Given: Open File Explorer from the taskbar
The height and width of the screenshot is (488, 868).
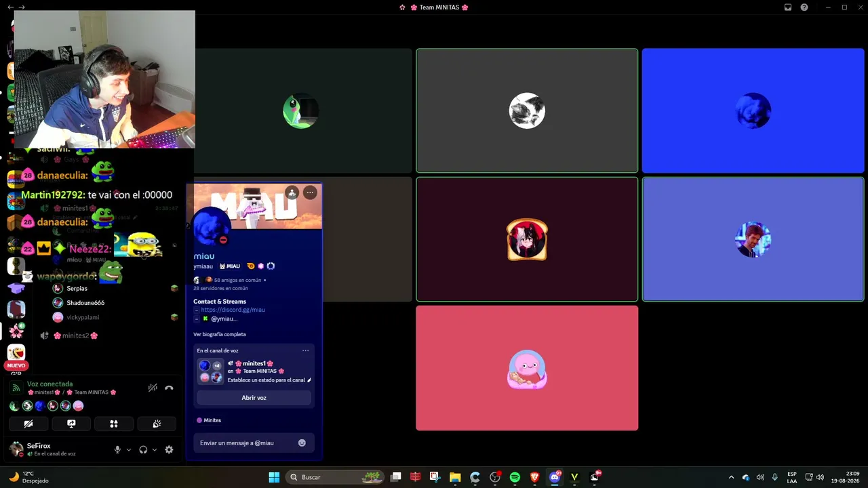Looking at the screenshot, I should click(x=455, y=477).
